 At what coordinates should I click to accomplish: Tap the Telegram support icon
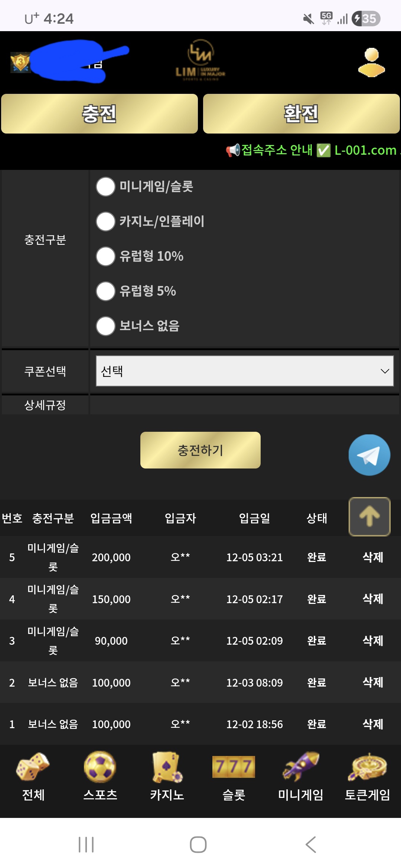[x=369, y=455]
